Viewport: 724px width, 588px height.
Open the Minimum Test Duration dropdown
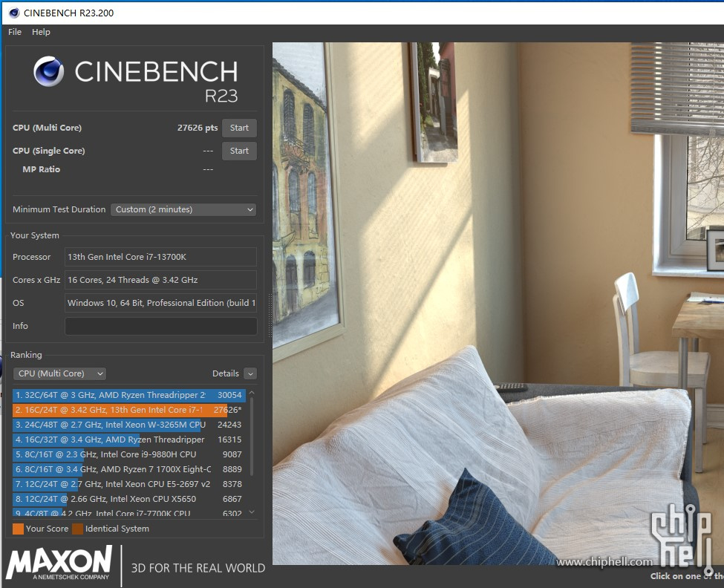pos(183,209)
